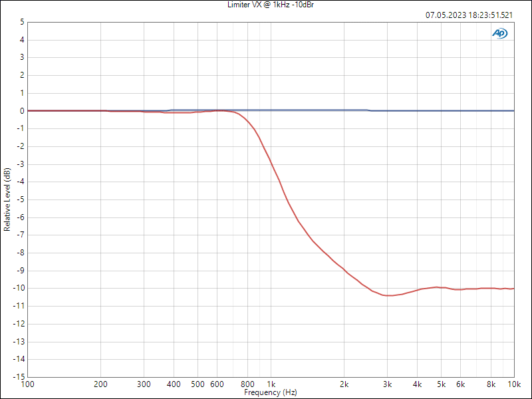Viewport: 532px width, 399px height.
Task: Click the timestamp 07.05.2023 18:23:51.521
Action: [469, 15]
